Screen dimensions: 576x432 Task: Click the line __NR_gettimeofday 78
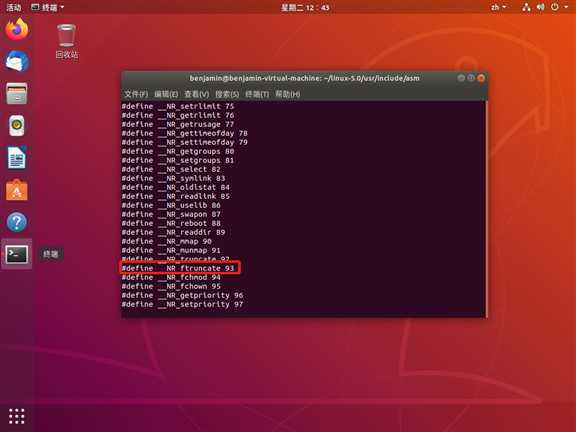pos(185,133)
